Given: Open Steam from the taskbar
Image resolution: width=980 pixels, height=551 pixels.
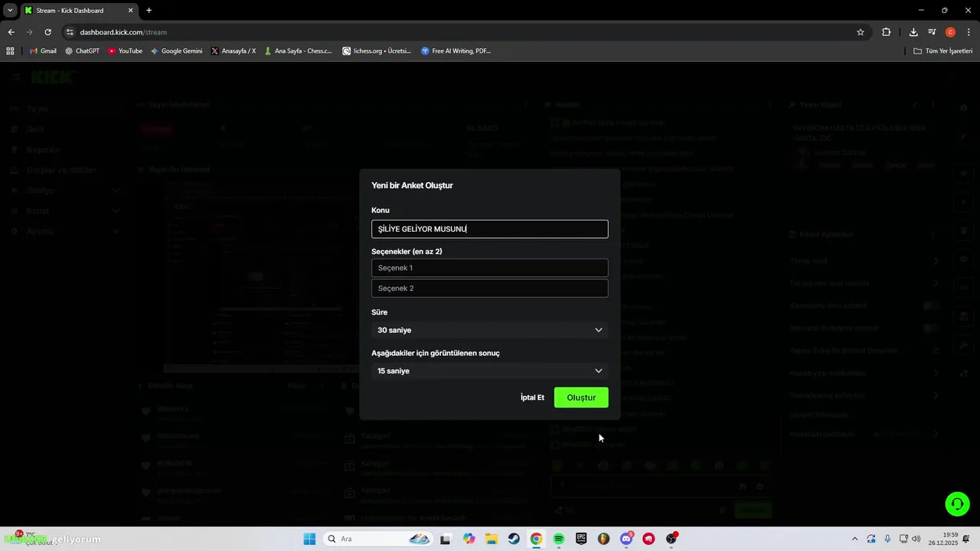Looking at the screenshot, I should point(514,539).
